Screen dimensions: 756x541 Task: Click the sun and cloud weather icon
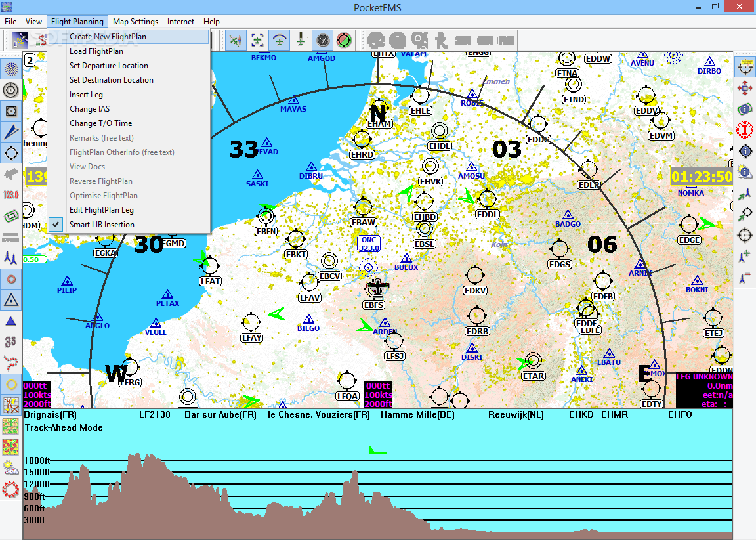(11, 468)
